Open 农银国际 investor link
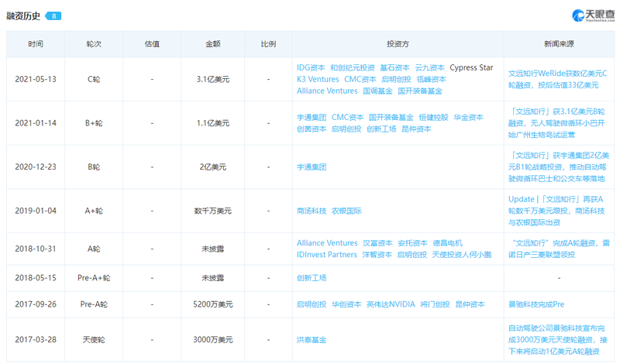The height and width of the screenshot is (364, 620). (346, 211)
